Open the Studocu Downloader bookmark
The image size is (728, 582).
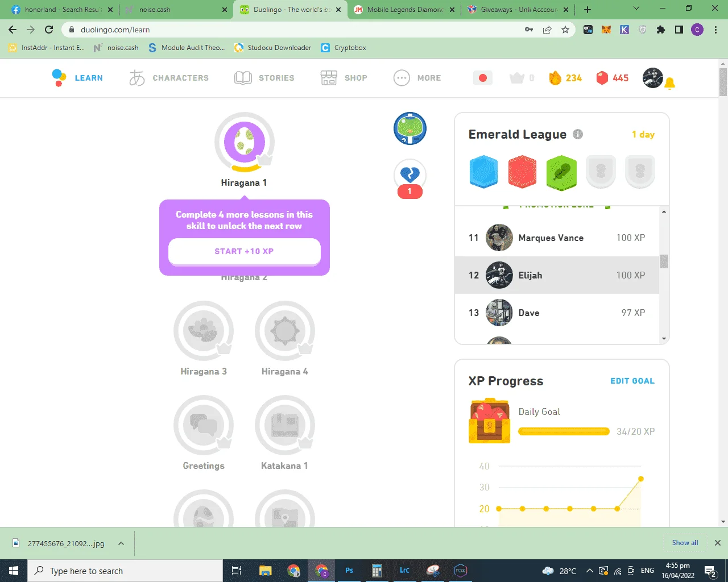(272, 48)
